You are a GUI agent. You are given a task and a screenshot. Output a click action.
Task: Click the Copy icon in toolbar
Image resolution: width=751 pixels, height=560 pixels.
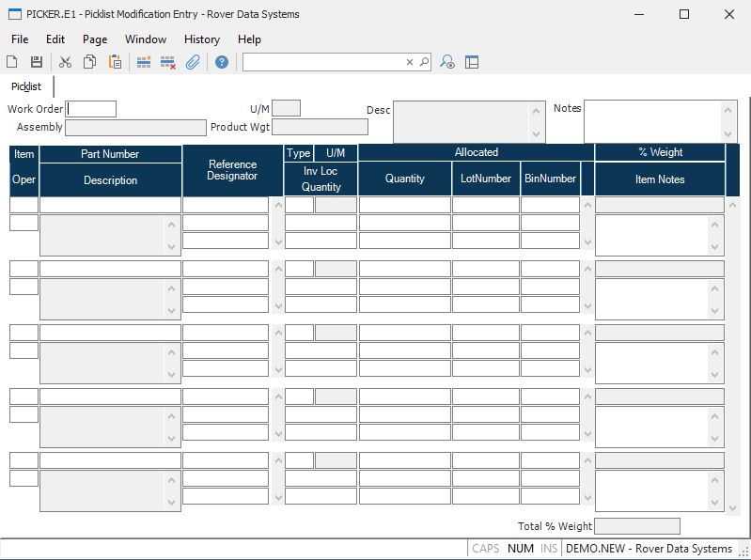coord(89,62)
